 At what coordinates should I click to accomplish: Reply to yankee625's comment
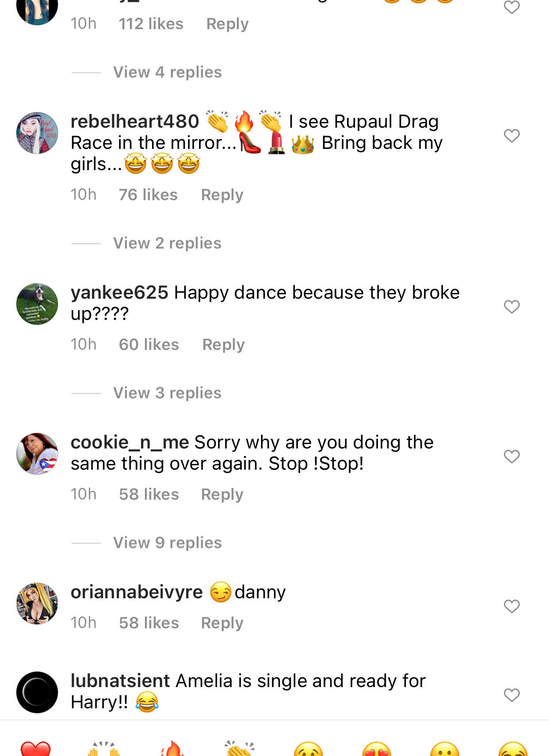[223, 345]
